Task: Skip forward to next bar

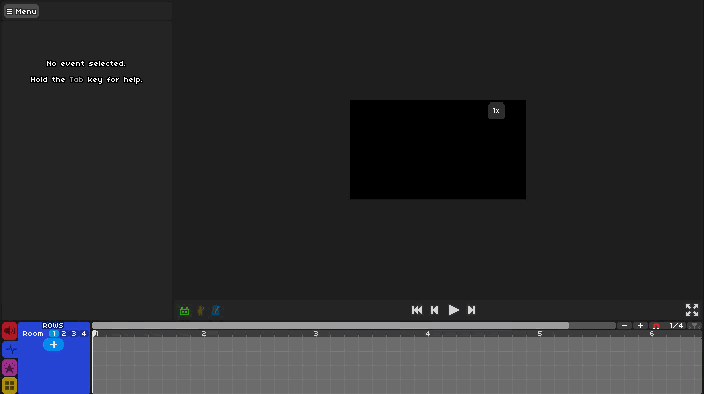Action: point(471,310)
